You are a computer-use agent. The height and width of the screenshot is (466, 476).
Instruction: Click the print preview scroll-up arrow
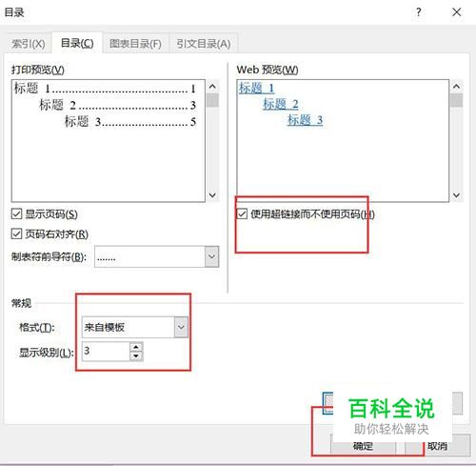[x=212, y=87]
